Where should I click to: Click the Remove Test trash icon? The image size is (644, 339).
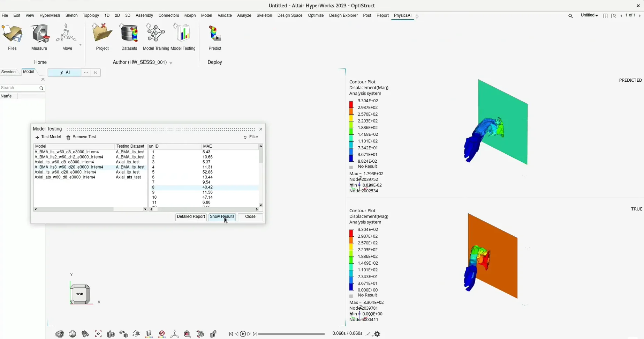coord(68,138)
